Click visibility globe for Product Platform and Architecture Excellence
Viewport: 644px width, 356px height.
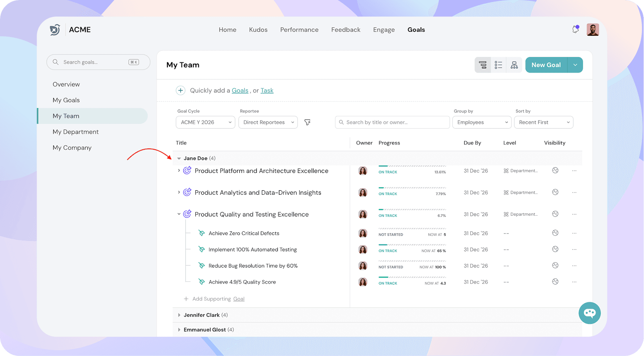coord(555,171)
